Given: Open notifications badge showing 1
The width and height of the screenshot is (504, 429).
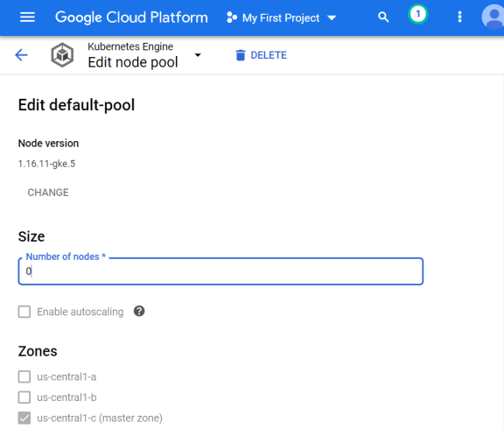Looking at the screenshot, I should (x=418, y=14).
